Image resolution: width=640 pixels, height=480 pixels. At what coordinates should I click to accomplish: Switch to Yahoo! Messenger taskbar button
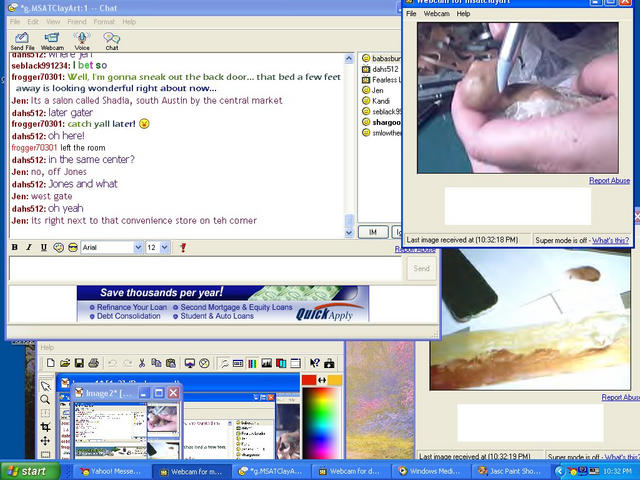(x=111, y=471)
